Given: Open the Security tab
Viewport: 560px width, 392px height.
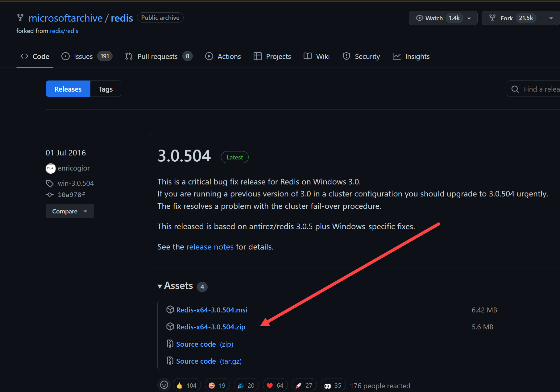Looking at the screenshot, I should [361, 56].
